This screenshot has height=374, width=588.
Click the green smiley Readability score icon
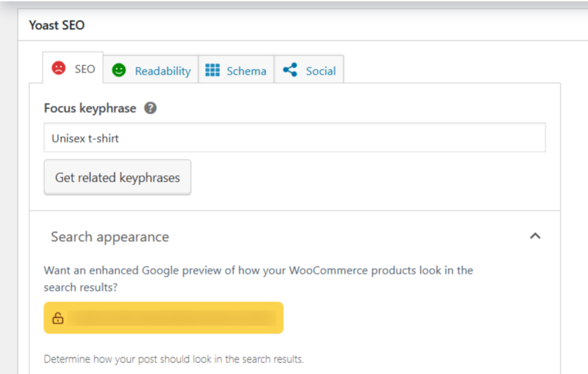tap(119, 70)
